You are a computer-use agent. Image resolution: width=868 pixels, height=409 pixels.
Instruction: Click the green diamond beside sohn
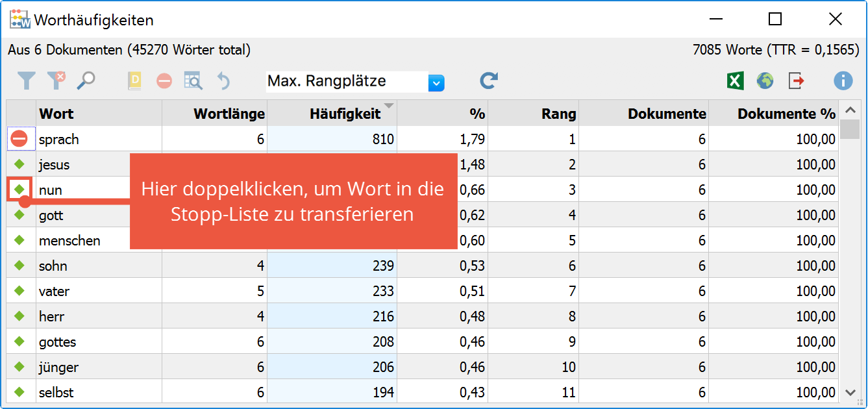pos(19,265)
